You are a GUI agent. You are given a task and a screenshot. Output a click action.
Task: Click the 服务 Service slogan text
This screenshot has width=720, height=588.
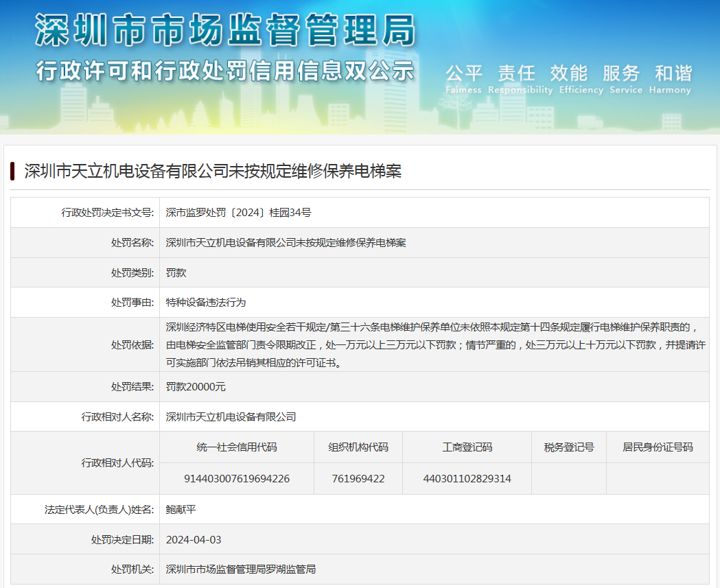pyautogui.click(x=626, y=80)
